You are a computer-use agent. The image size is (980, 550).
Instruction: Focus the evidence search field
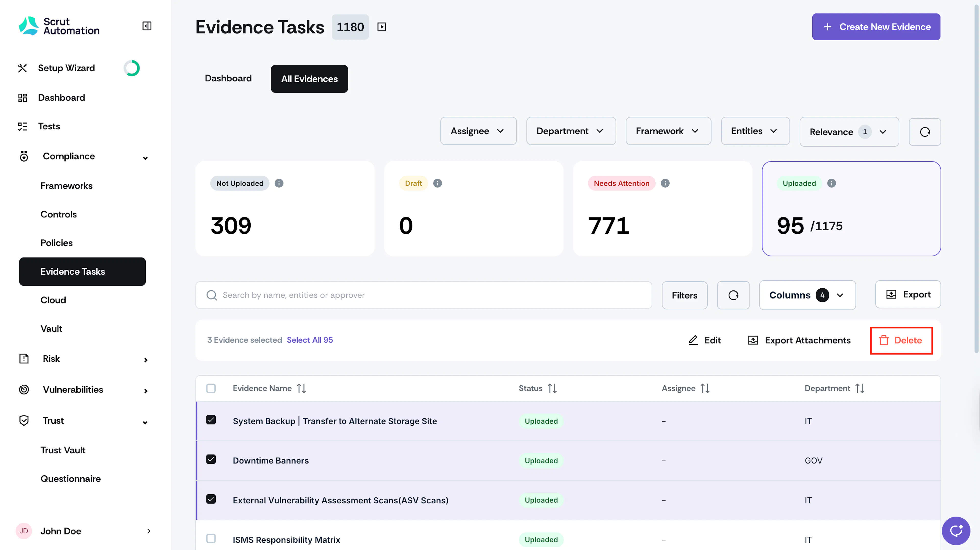423,295
